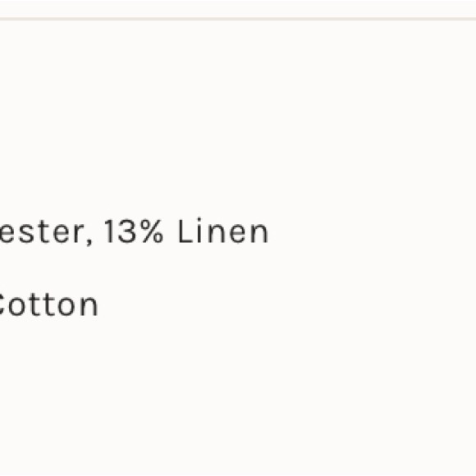
Task: Click the final n in Linen
Action: tap(260, 234)
